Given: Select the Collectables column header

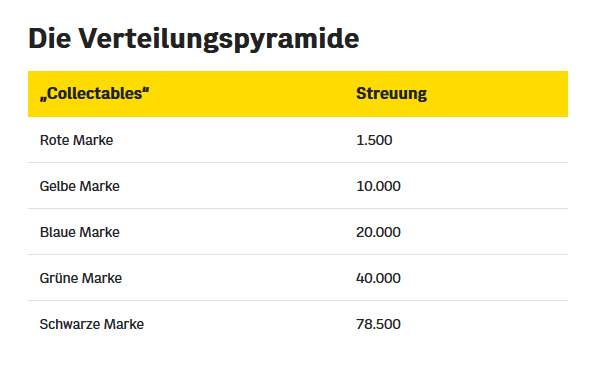Looking at the screenshot, I should pyautogui.click(x=94, y=93).
